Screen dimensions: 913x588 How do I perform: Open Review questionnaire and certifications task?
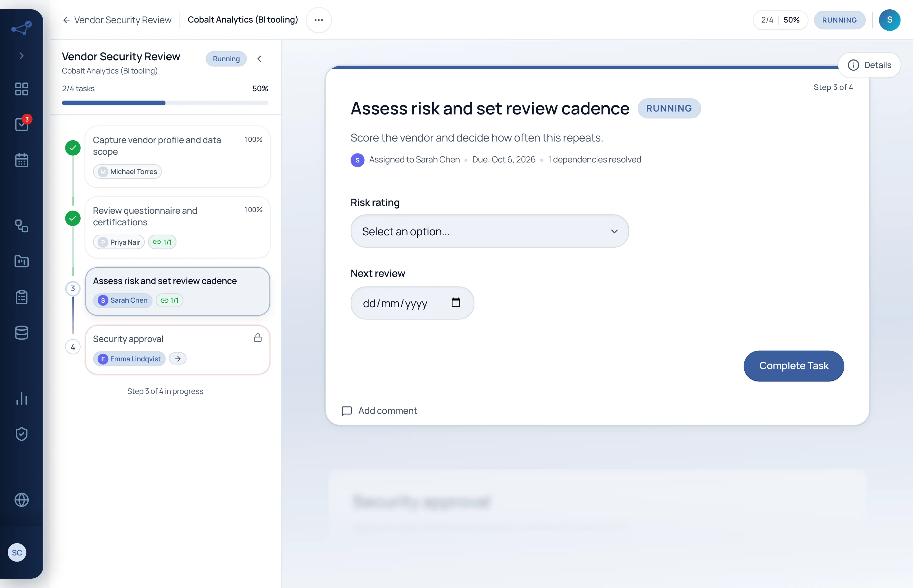click(x=178, y=227)
